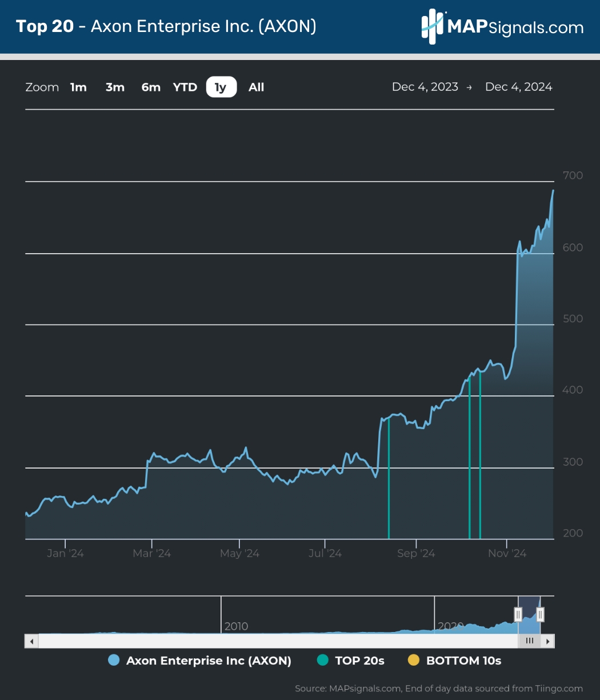This screenshot has height=700, width=600.
Task: Open the MAPSignals.com brand name
Action: click(514, 27)
